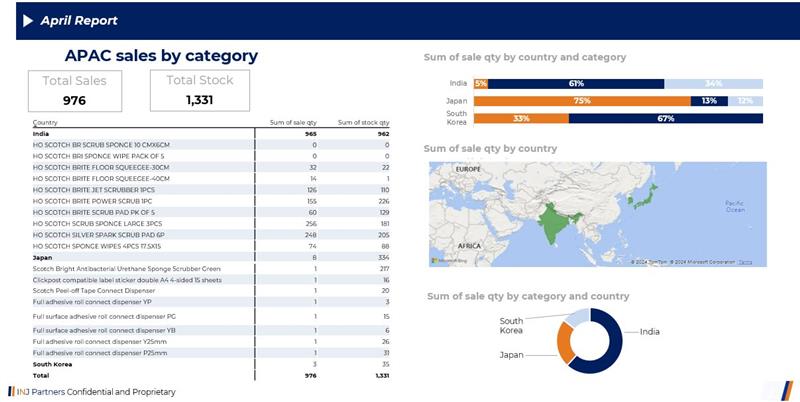Click India stock qty value 962

384,134
